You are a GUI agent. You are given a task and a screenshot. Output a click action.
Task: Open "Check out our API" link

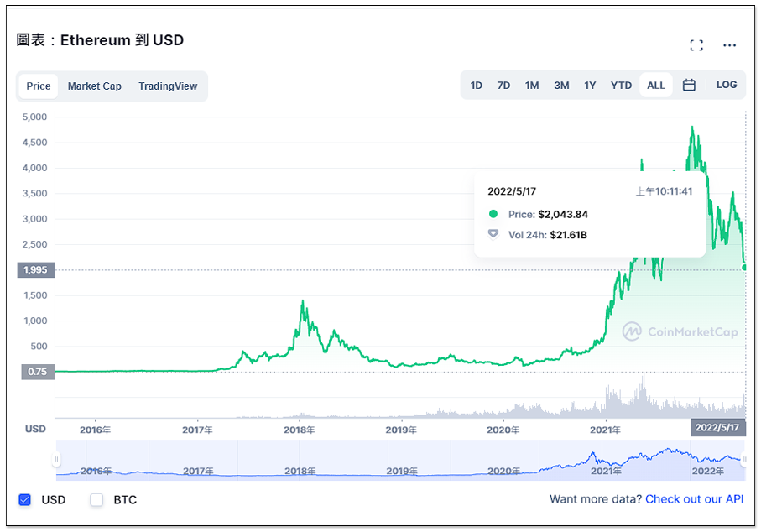694,499
